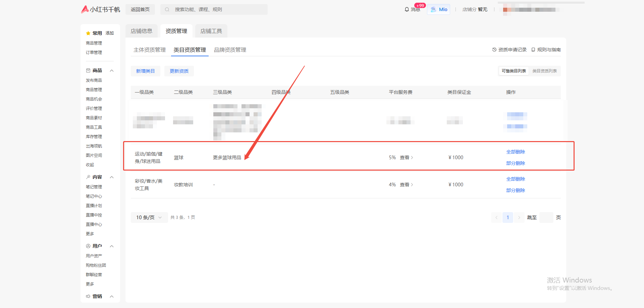Viewport: 644px width, 308px height.
Task: Open 商品工具 in sidebar
Action: (x=94, y=127)
